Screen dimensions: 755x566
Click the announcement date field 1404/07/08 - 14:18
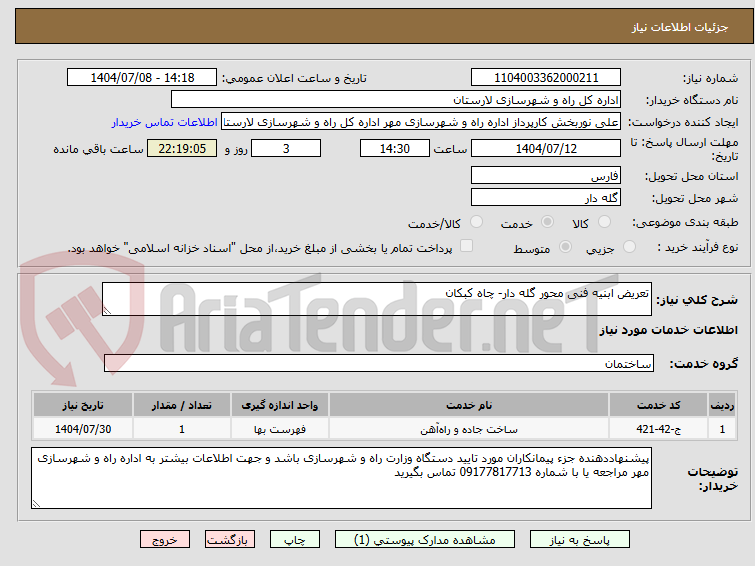pyautogui.click(x=142, y=78)
